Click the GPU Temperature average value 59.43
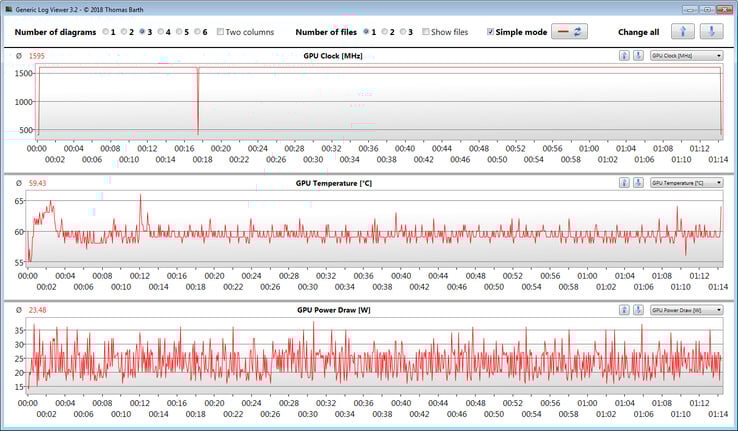The height and width of the screenshot is (431, 738). click(38, 183)
